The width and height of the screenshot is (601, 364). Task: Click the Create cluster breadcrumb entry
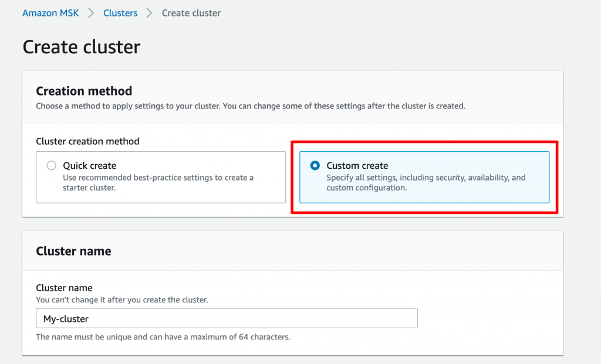(x=191, y=12)
